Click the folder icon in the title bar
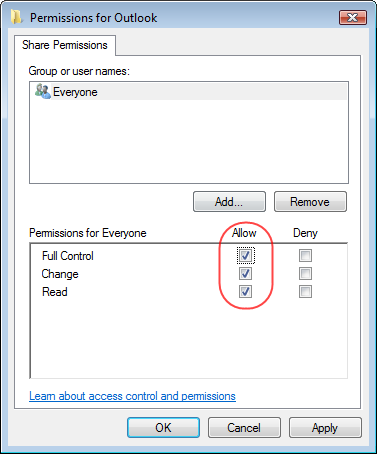 click(x=16, y=17)
